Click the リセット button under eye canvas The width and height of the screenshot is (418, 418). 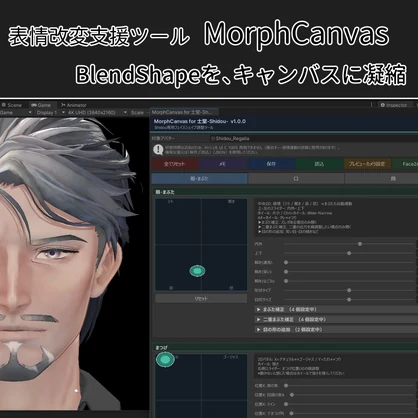[201, 299]
